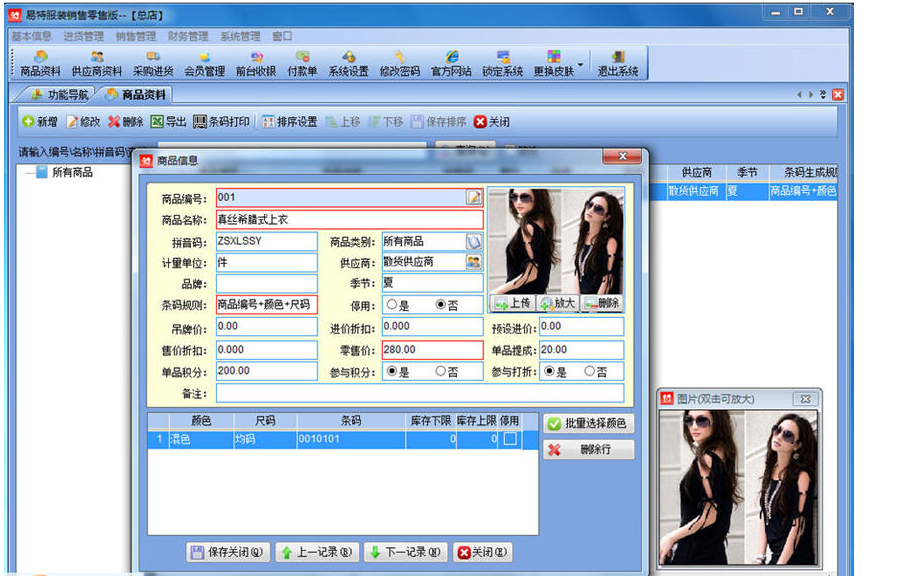Click 锁定系统 toolbar icon

point(503,64)
